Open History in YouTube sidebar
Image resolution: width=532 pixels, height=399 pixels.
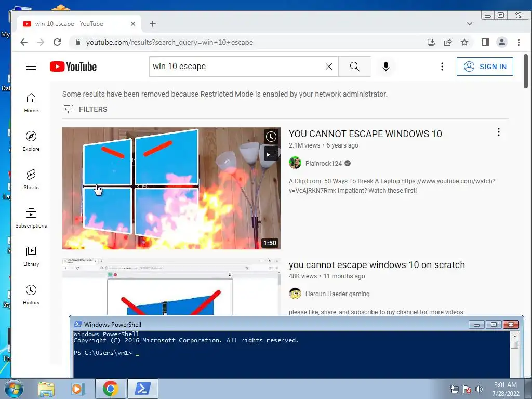[x=31, y=295]
